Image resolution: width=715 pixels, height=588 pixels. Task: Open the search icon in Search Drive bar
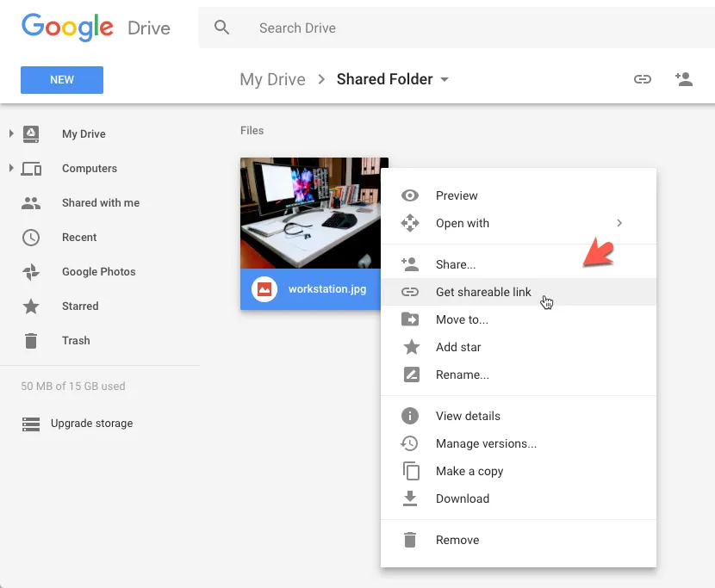(221, 28)
